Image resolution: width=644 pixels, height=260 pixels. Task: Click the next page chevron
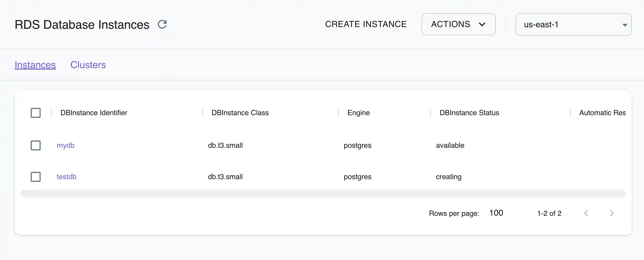point(612,213)
